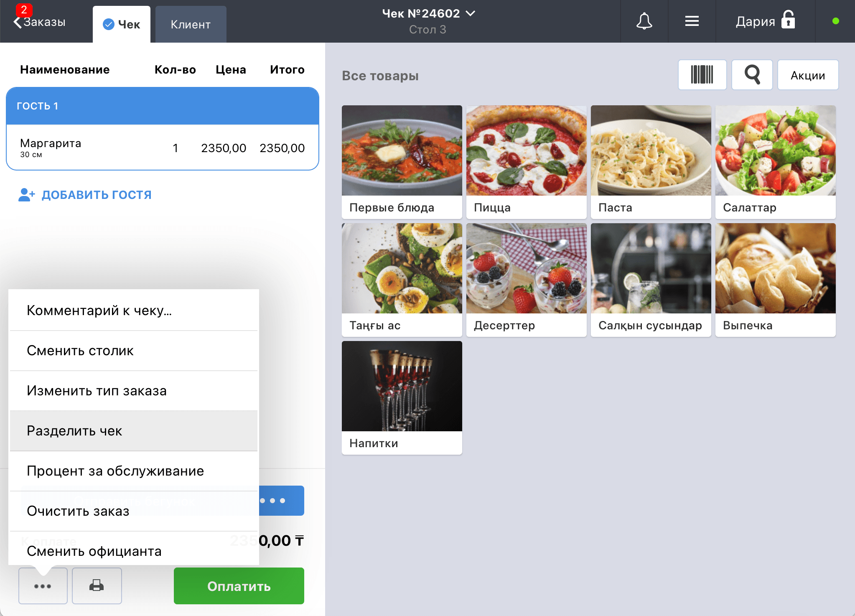The image size is (855, 616).
Task: Click the Все товары heading
Action: tap(380, 76)
